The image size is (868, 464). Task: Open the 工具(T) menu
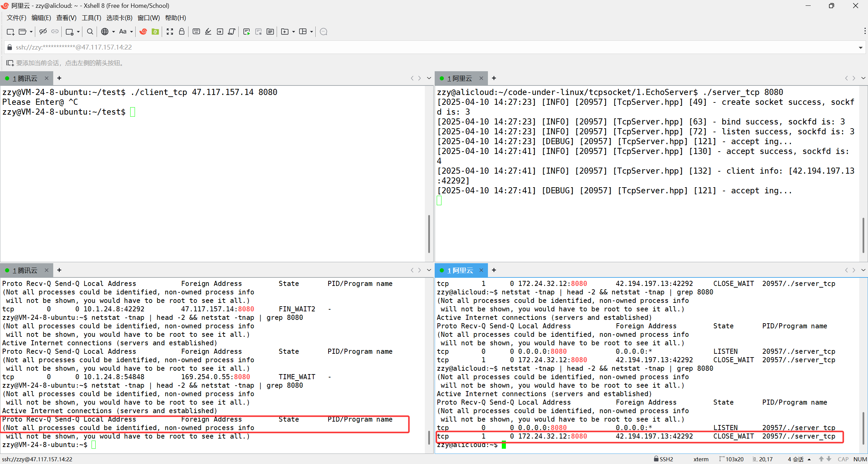(91, 18)
